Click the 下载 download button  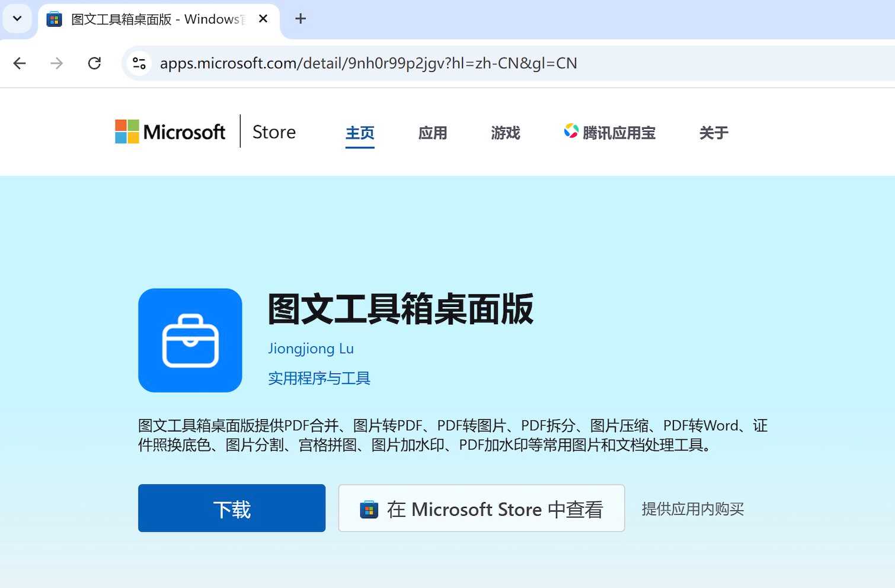[x=231, y=508]
